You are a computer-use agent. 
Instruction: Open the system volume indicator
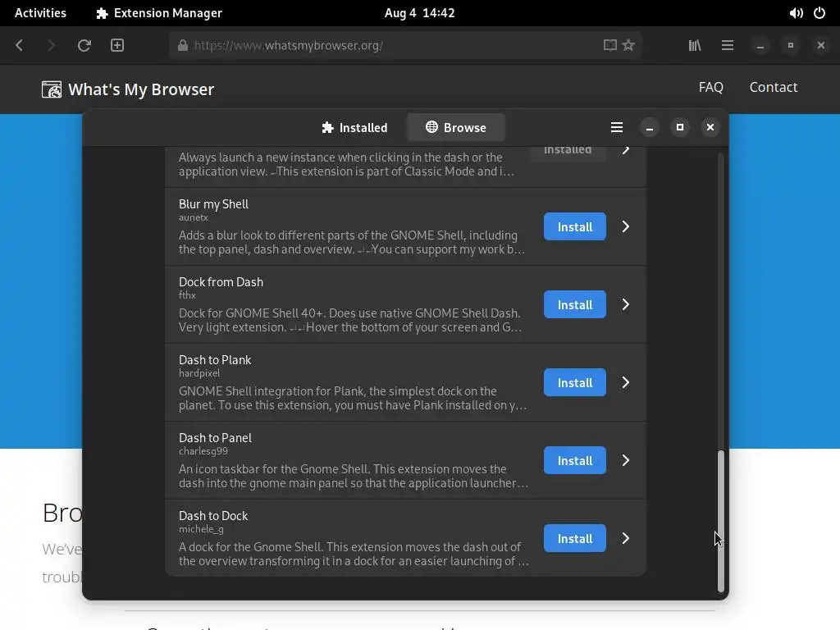click(x=796, y=13)
